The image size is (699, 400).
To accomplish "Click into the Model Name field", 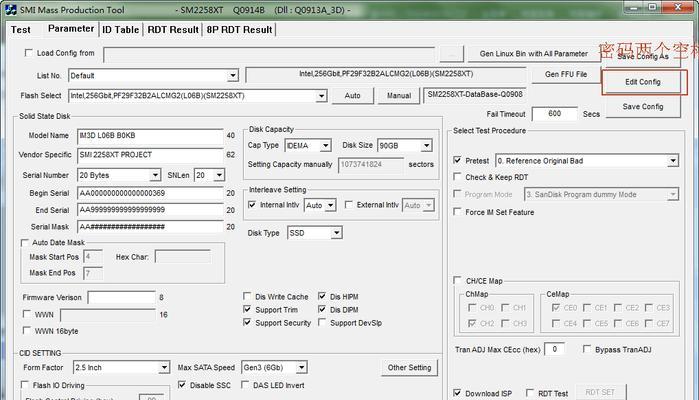I will coord(150,136).
